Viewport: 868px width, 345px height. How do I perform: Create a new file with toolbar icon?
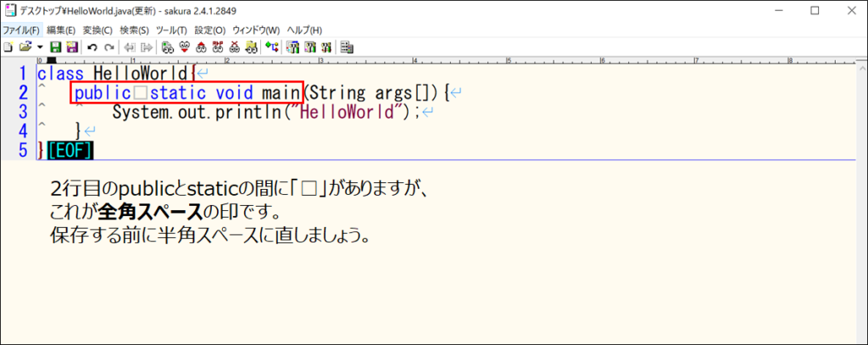(x=8, y=47)
